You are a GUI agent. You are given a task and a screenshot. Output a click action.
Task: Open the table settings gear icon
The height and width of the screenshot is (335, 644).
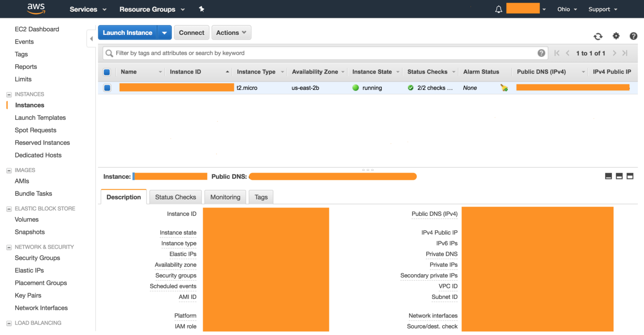coord(616,36)
